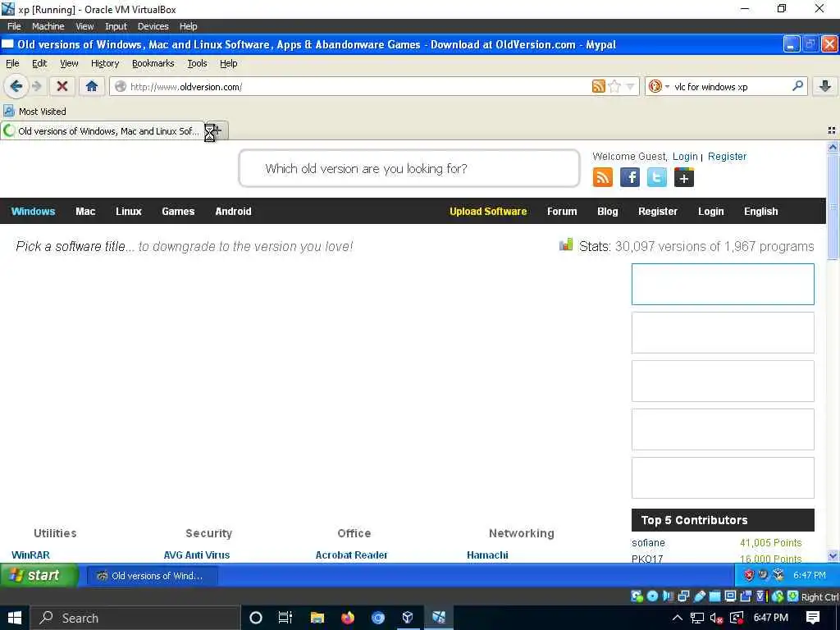This screenshot has width=840, height=630.
Task: Click the VirtualBox display status icon
Action: [731, 596]
